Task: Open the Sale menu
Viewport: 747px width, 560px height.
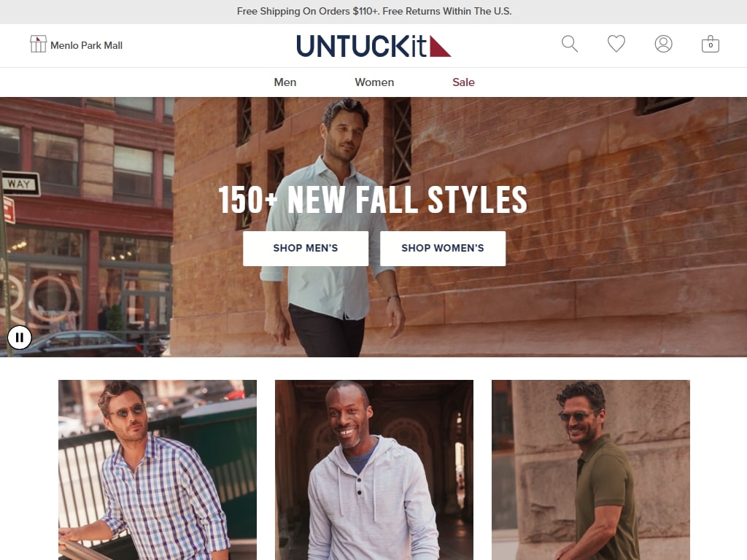Action: pos(463,82)
